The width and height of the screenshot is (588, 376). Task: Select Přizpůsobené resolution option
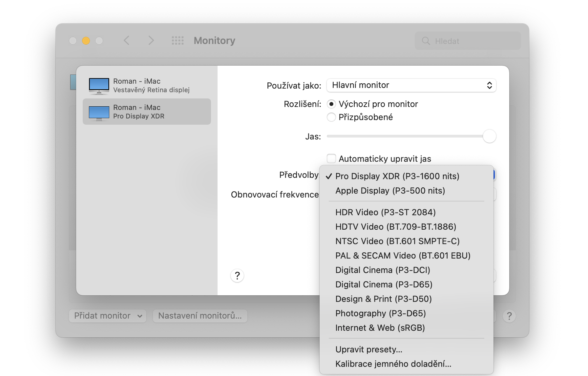coord(331,117)
